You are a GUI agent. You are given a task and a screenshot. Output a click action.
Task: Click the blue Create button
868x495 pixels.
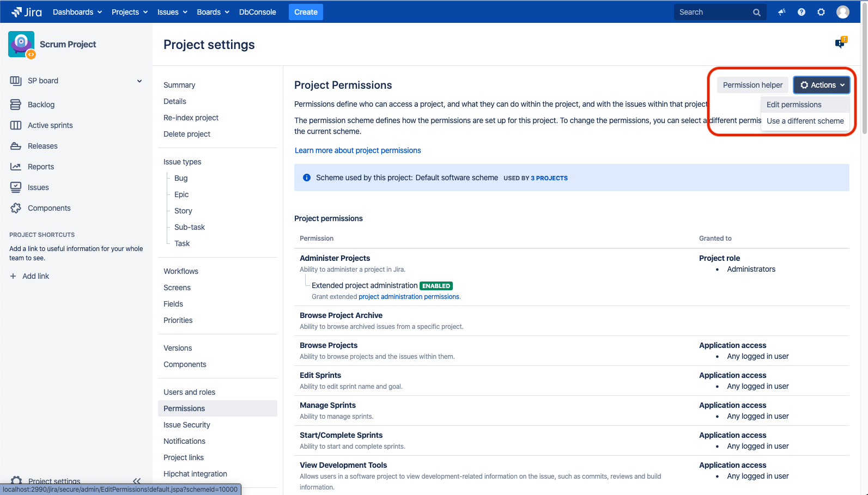pos(306,12)
